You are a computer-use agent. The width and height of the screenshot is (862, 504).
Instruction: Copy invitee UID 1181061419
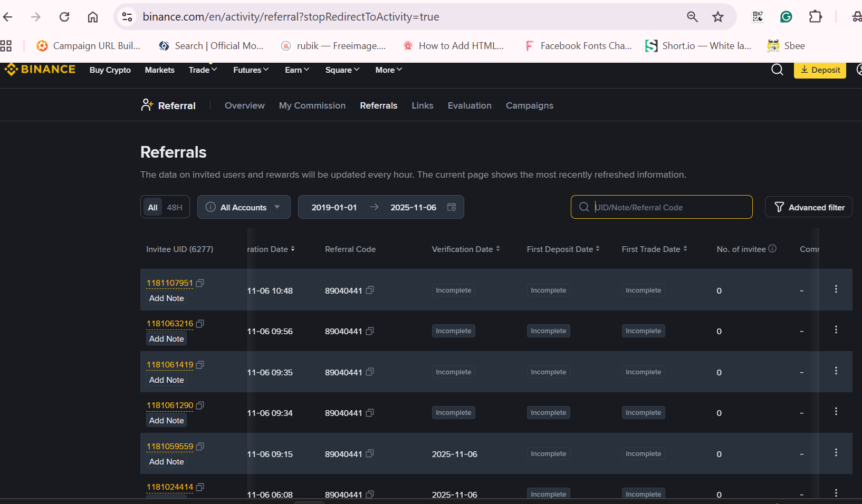coord(200,365)
